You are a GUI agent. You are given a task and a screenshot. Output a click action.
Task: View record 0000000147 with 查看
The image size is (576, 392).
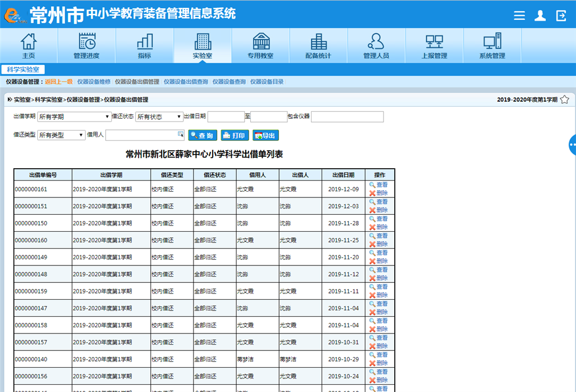coord(379,304)
